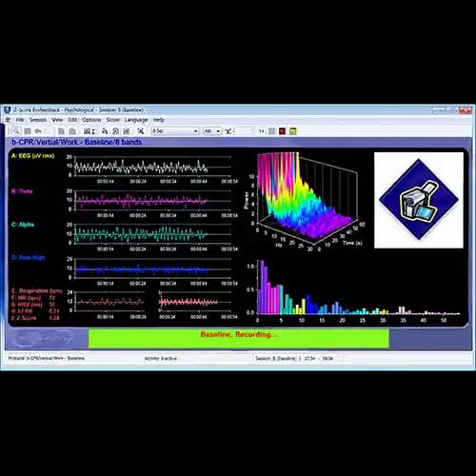The image size is (476, 476).
Task: Click the gray square icon beside the magnifier
Action: click(28, 131)
